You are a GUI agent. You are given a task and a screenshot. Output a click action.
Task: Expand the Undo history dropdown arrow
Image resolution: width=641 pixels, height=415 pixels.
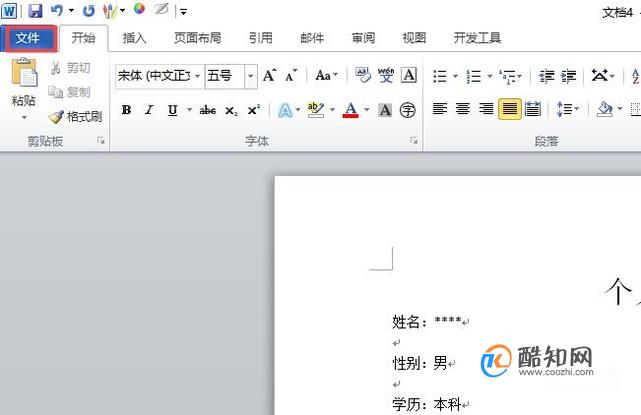(x=71, y=10)
